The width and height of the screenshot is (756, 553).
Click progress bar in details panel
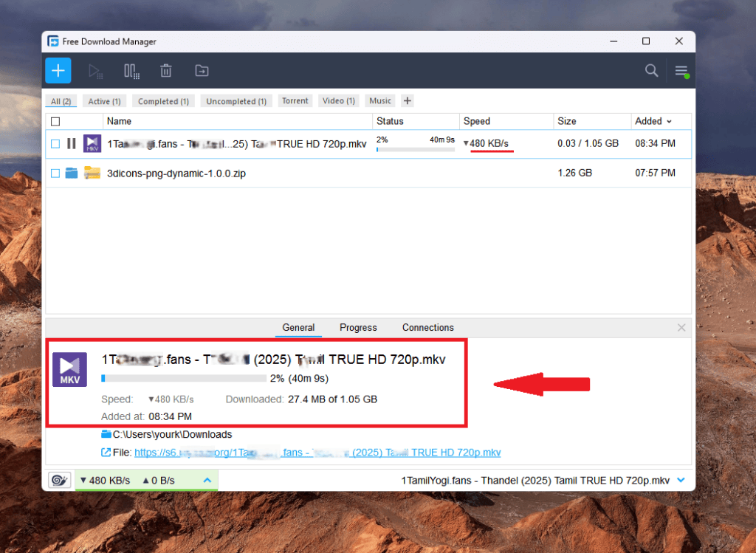point(184,379)
